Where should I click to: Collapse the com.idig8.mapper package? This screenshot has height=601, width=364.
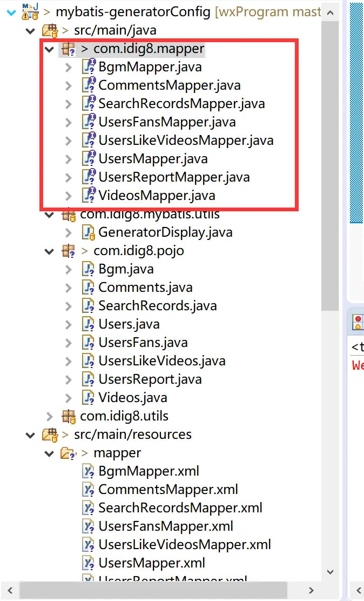click(x=49, y=49)
